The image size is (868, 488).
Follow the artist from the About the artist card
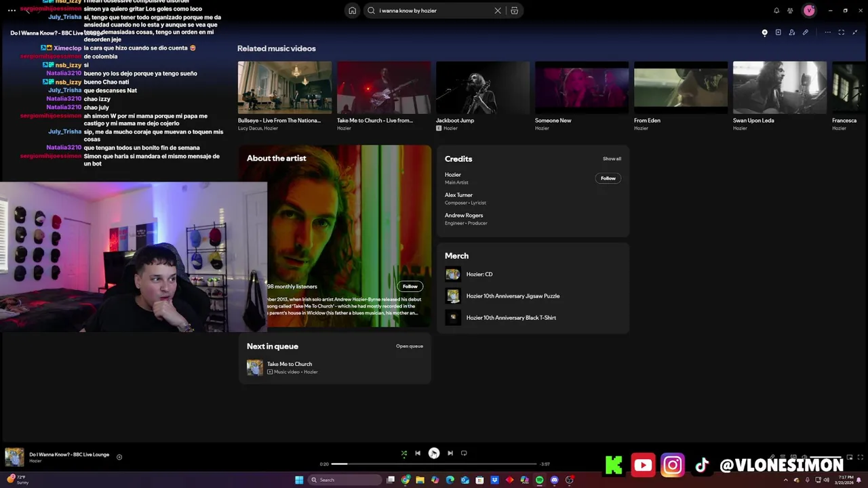pyautogui.click(x=410, y=287)
